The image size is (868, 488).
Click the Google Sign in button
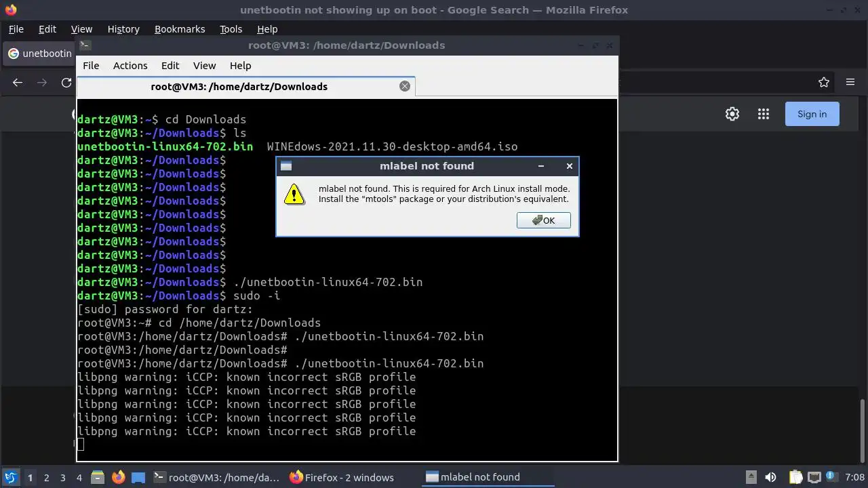pos(812,114)
